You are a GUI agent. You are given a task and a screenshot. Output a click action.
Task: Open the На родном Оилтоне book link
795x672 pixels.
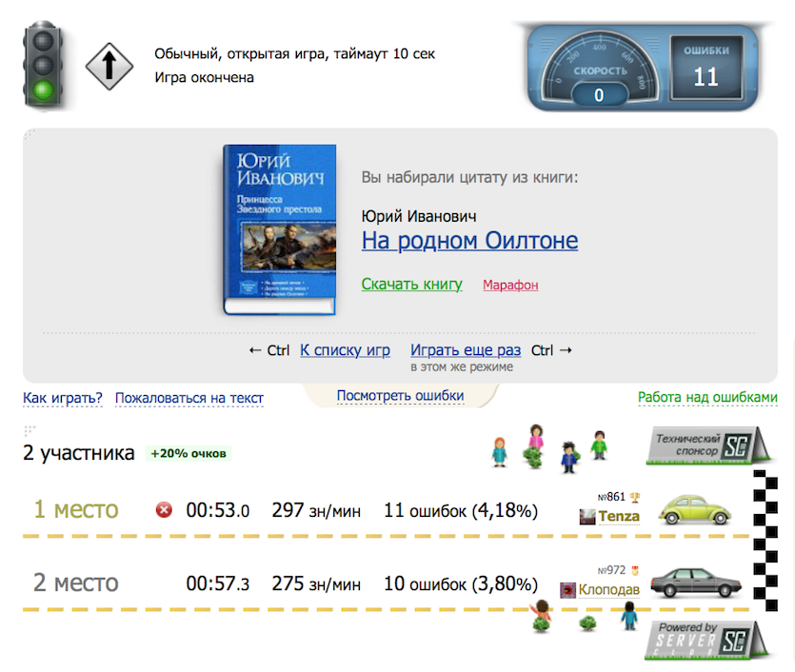point(469,240)
